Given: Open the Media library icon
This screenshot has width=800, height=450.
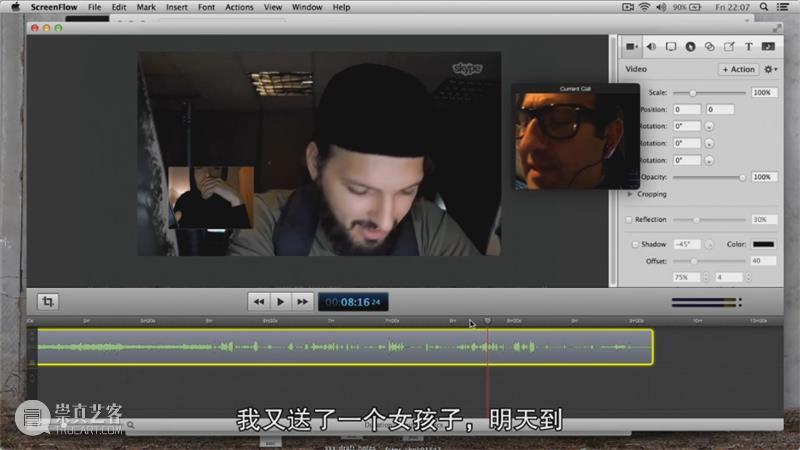Looking at the screenshot, I should [x=768, y=47].
